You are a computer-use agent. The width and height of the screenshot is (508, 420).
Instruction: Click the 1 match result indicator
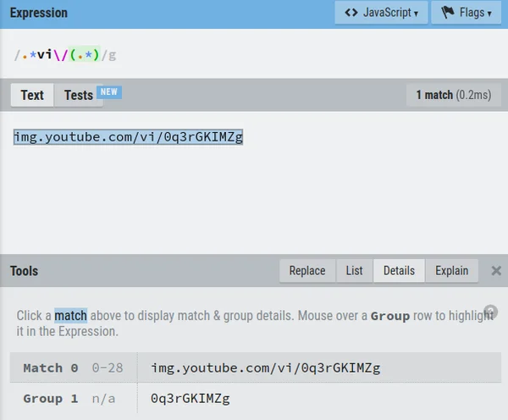coord(454,95)
